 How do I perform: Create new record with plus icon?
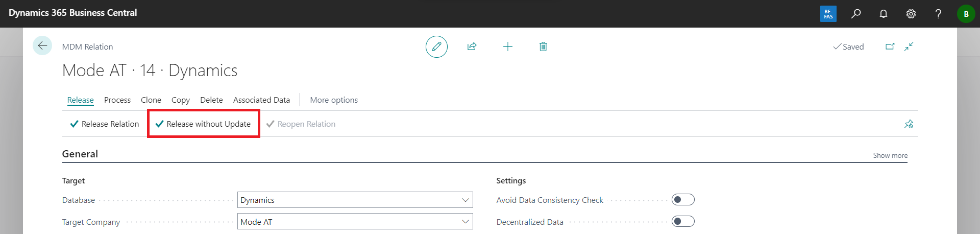tap(507, 46)
